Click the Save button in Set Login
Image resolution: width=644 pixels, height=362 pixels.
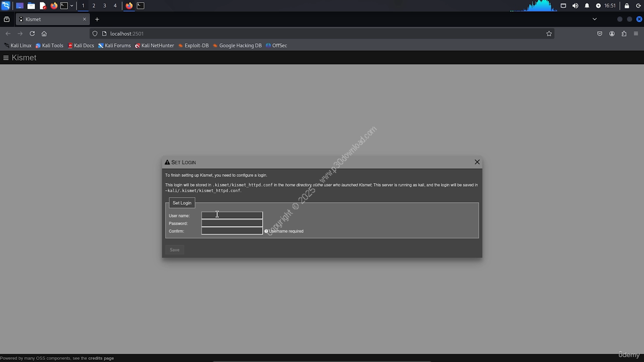point(175,250)
